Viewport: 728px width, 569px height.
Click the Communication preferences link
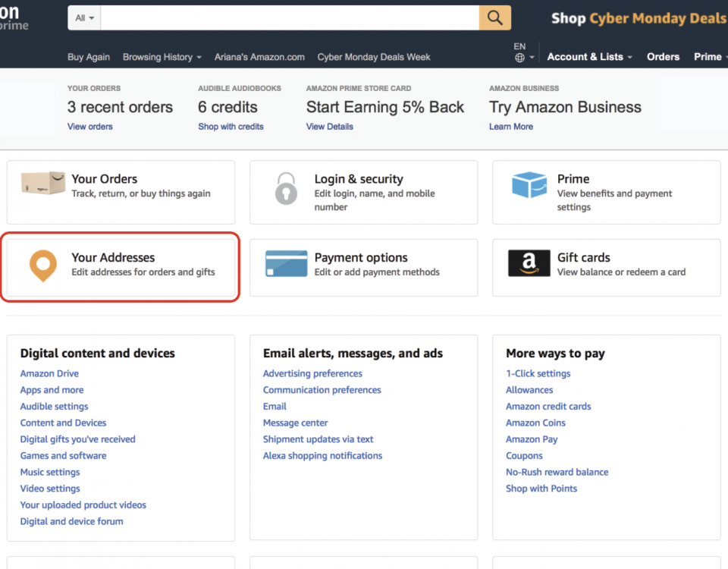point(322,390)
